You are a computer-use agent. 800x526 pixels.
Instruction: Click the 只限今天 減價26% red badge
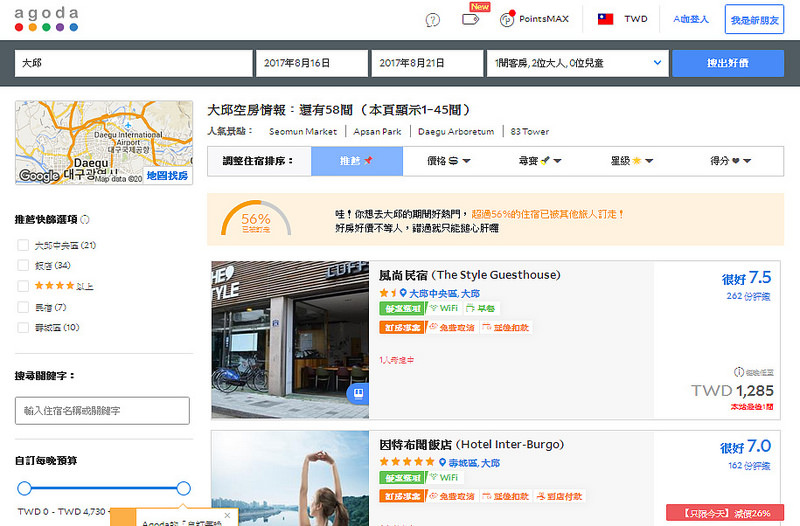coord(724,513)
